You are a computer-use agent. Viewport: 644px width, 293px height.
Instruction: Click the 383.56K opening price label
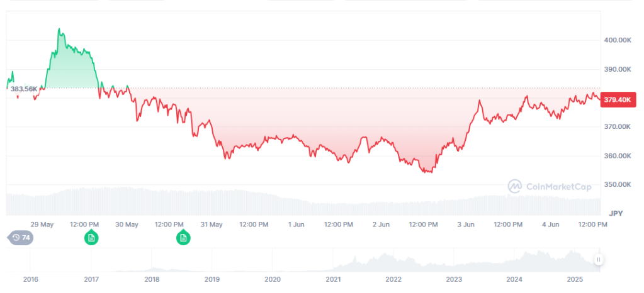(23, 89)
